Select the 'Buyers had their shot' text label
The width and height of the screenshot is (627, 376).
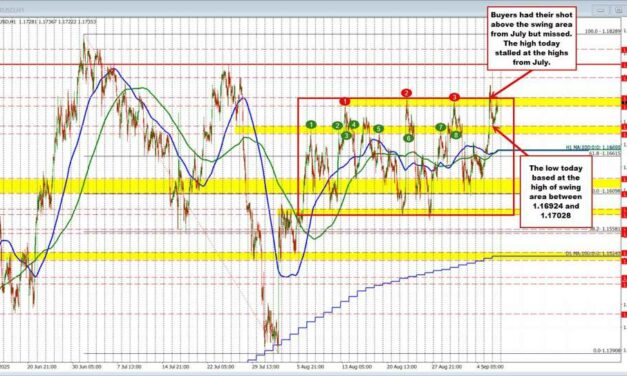click(531, 38)
